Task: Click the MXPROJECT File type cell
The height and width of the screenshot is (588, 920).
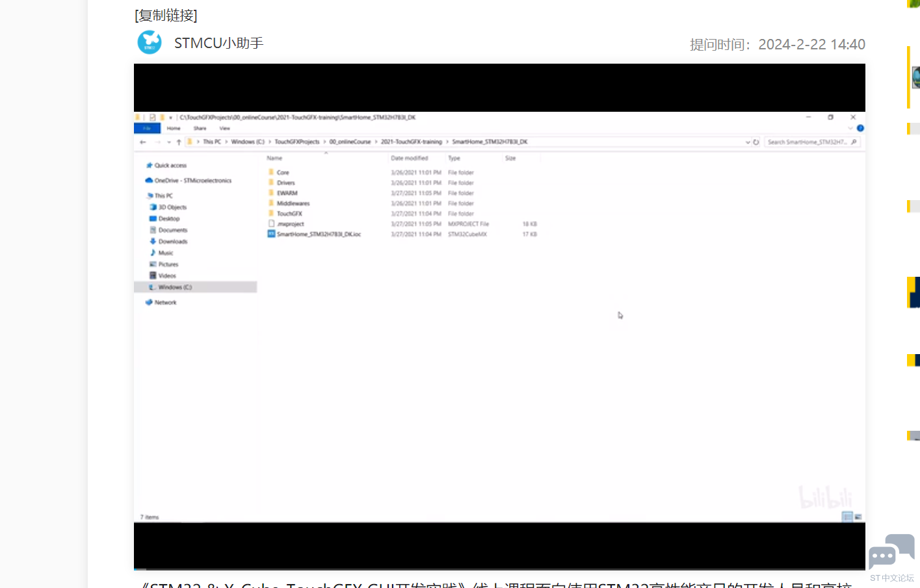Action: (468, 224)
